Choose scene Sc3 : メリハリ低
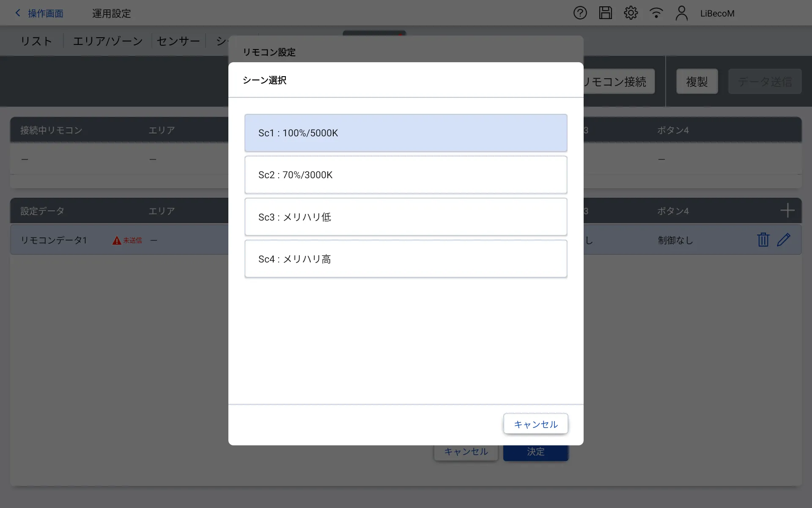Image resolution: width=812 pixels, height=508 pixels. point(406,217)
